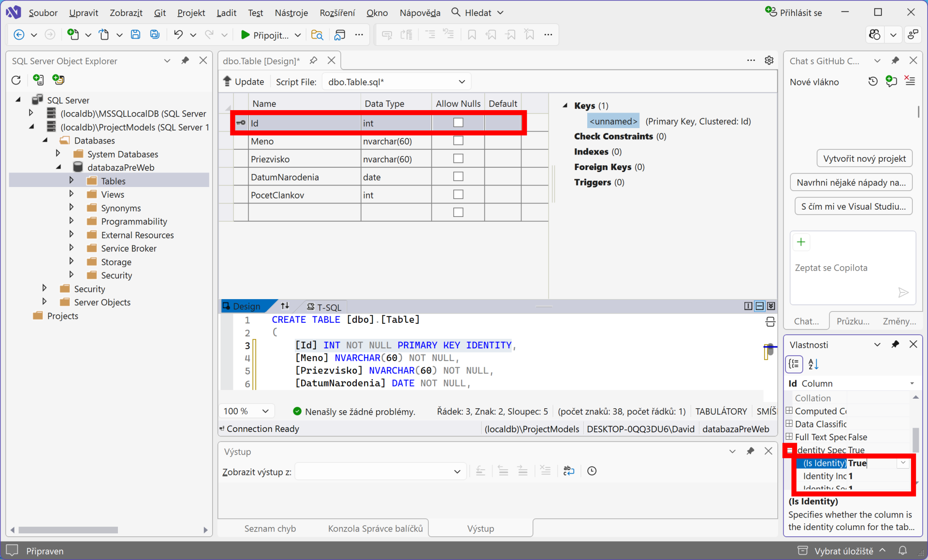The width and height of the screenshot is (928, 560).
Task: Click Vytvořit nový projekt suggestion
Action: [864, 158]
